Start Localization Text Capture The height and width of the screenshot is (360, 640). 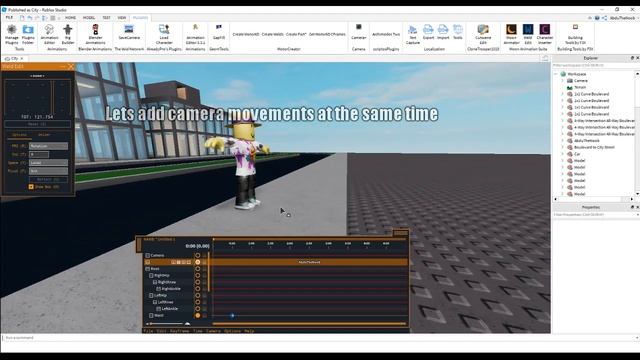tap(413, 34)
